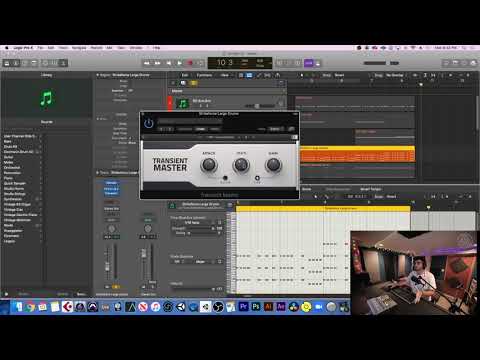This screenshot has height=360, width=480.
Task: Toggle the yellow Solo button on channel strip
Action: tap(116, 287)
